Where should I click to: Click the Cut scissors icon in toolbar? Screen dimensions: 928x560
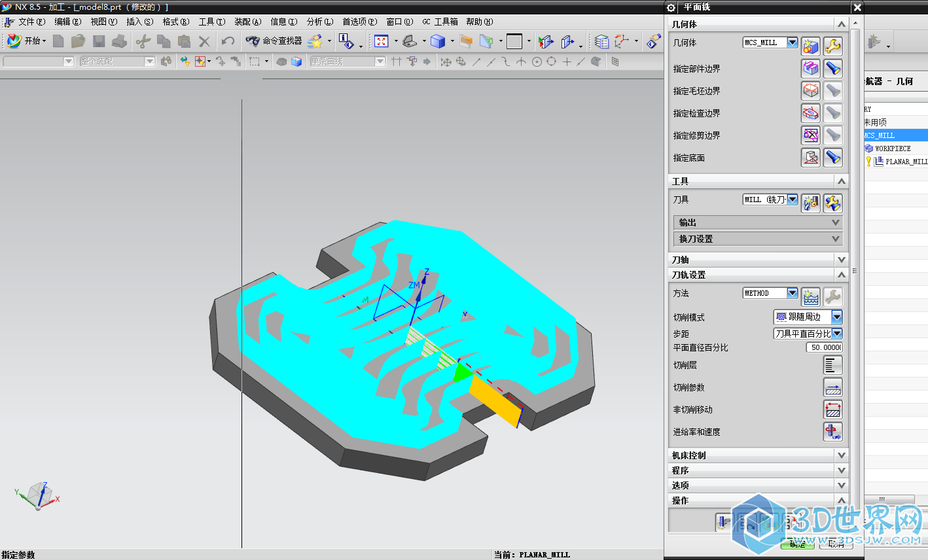point(143,41)
